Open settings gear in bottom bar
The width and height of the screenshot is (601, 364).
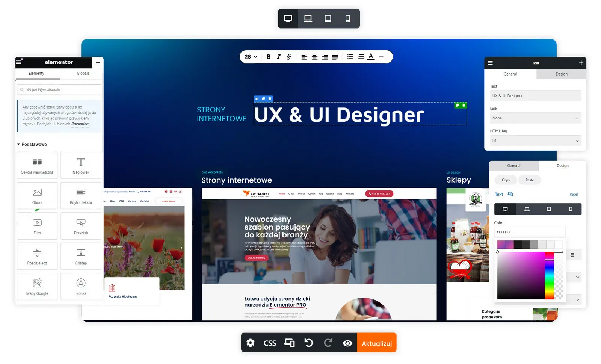pyautogui.click(x=251, y=343)
